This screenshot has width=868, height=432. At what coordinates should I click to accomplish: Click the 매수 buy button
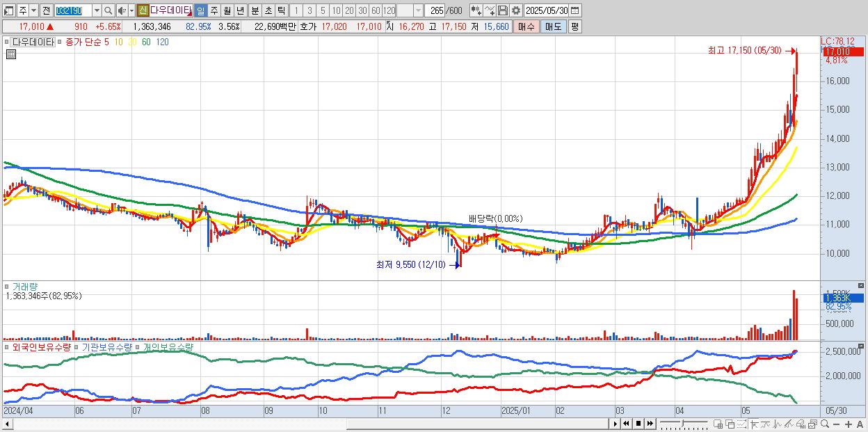click(527, 26)
